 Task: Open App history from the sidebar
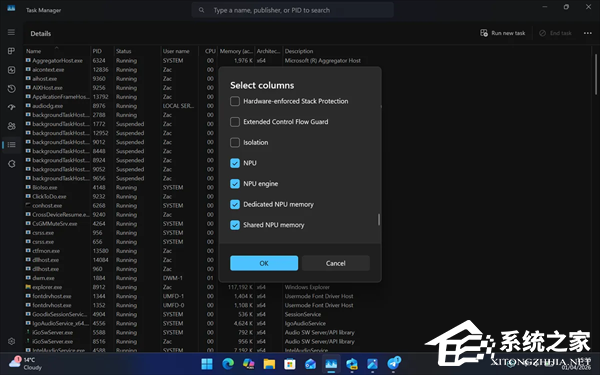pyautogui.click(x=11, y=88)
